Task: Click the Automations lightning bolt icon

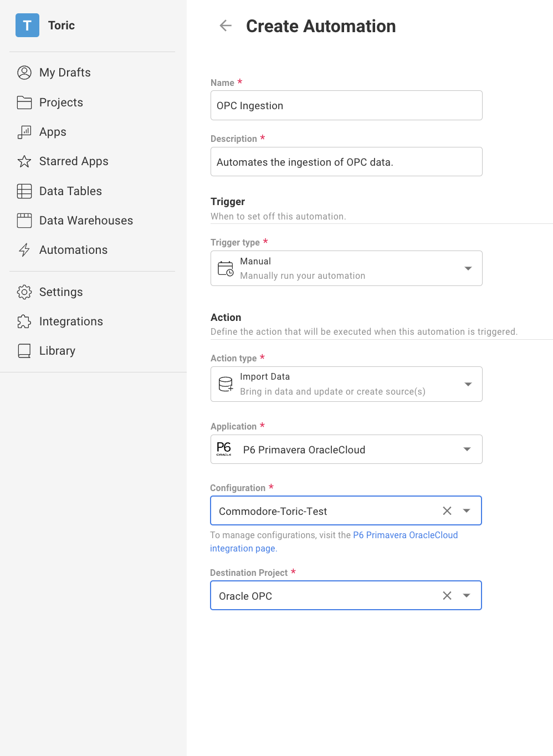Action: (x=24, y=250)
